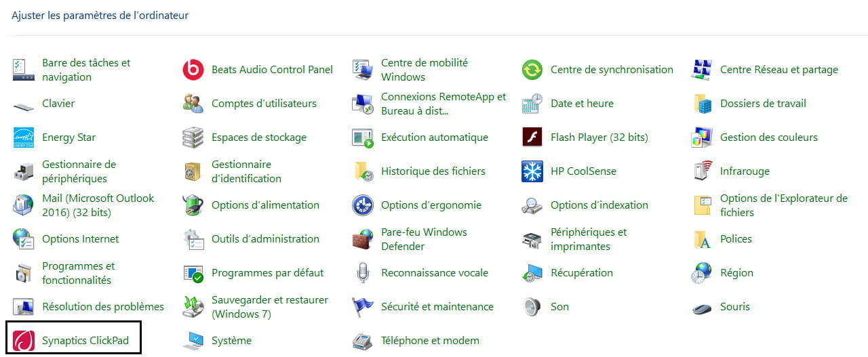
Task: Select Options de l'Explorateur de fichiers
Action: click(x=784, y=205)
